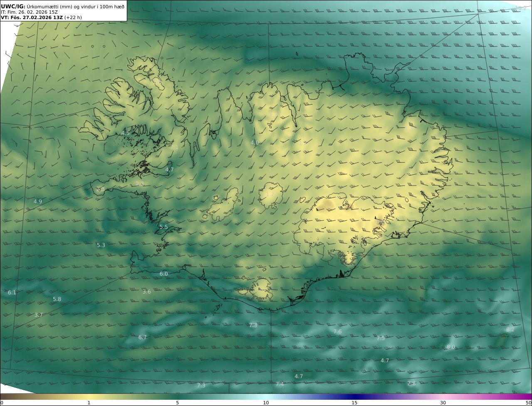The image size is (532, 406).
Task: Select the 4.0 value in northern Iceland
Action: (254, 143)
